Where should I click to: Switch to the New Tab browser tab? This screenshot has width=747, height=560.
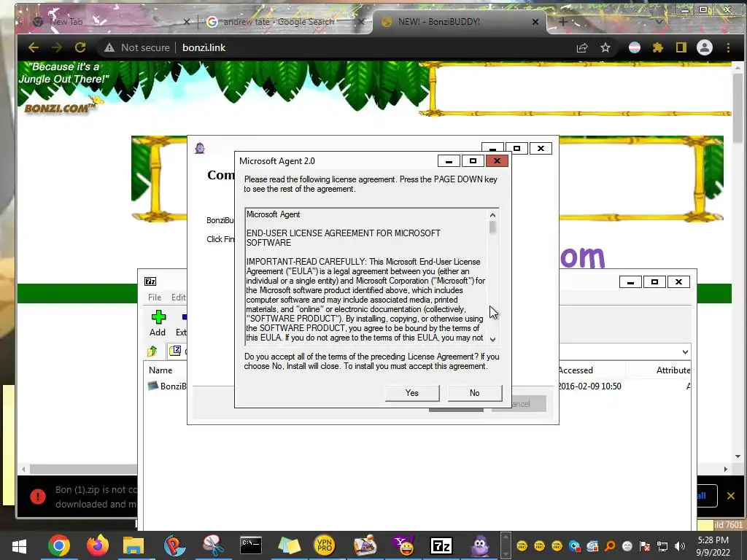(66, 22)
